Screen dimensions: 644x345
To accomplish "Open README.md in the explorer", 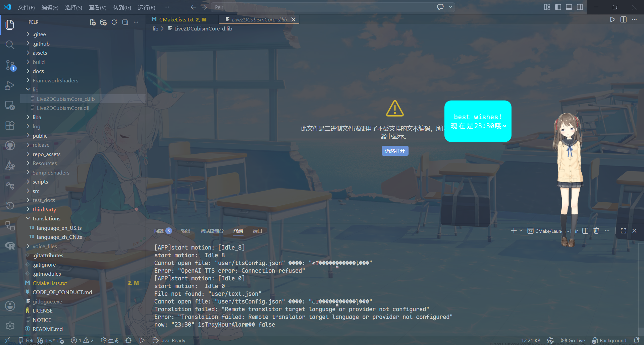I will [x=48, y=329].
